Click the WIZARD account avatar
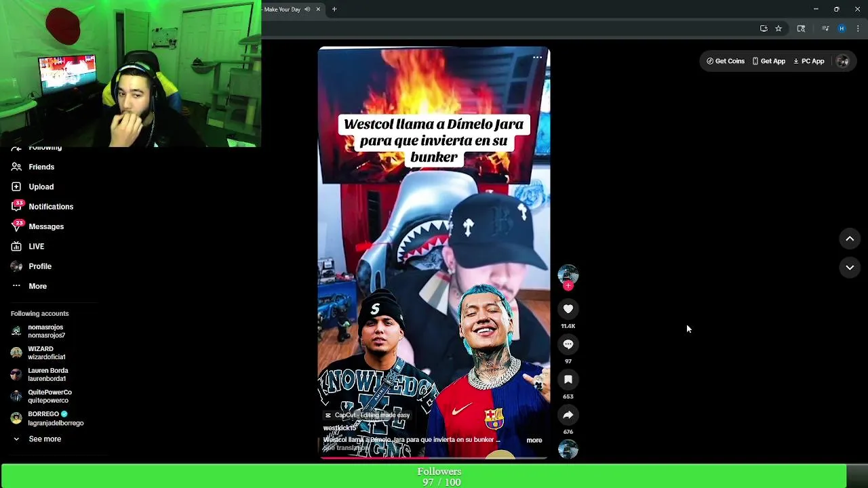The image size is (868, 488). (16, 353)
